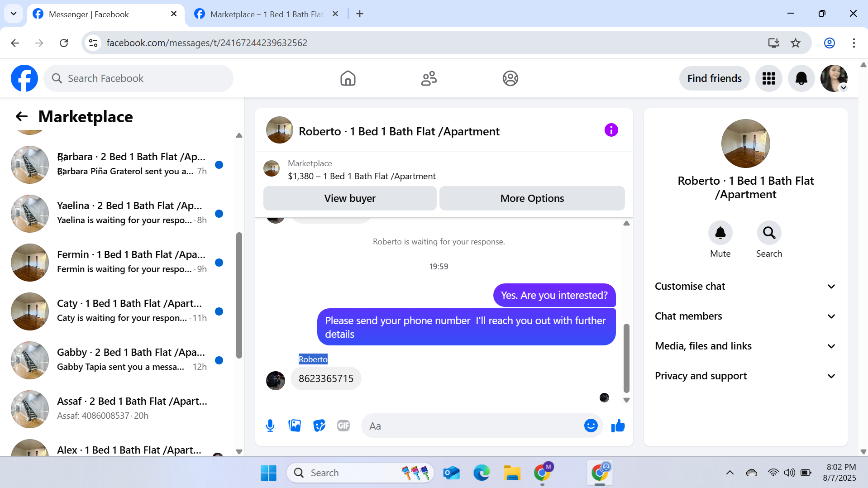The image size is (868, 488).
Task: Open the Caty 1 Bed conversation
Action: click(x=119, y=311)
